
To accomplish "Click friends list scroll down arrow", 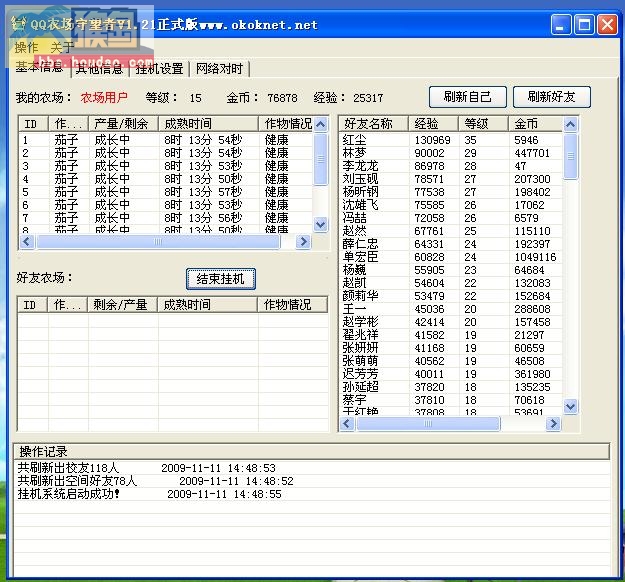I will click(x=570, y=406).
